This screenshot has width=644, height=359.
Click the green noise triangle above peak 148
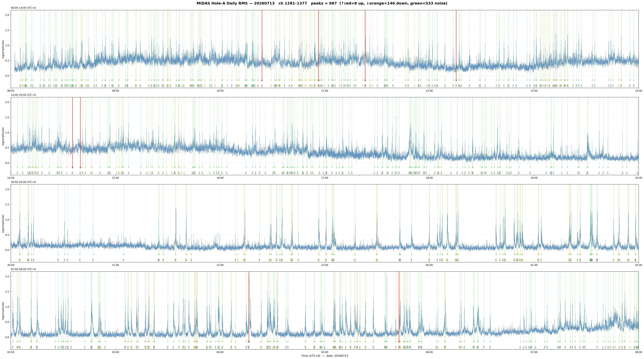click(393, 80)
